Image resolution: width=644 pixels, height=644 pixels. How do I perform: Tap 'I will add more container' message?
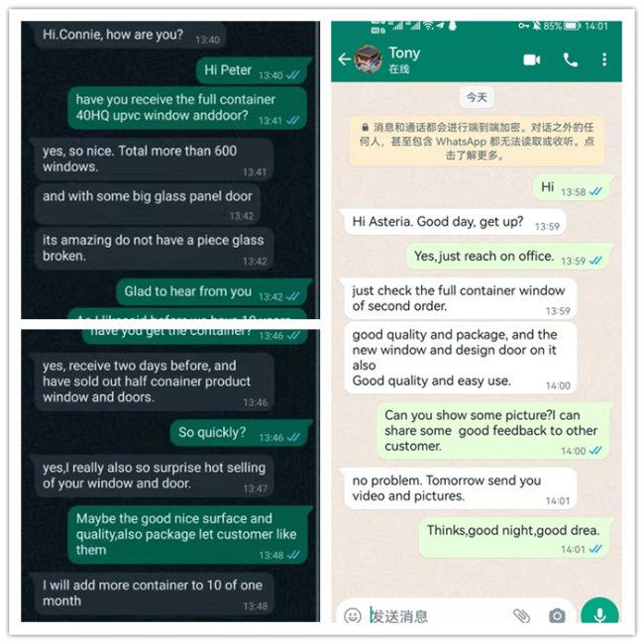tap(155, 593)
